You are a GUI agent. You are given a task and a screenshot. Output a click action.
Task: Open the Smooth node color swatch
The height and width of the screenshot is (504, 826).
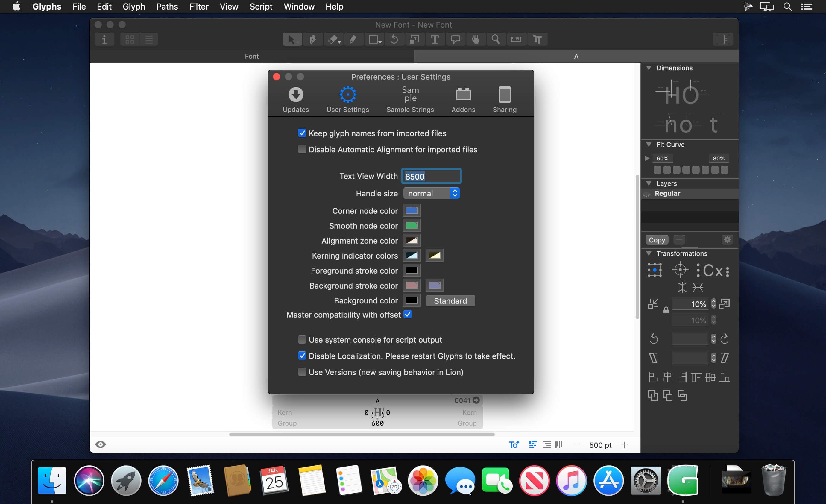tap(412, 226)
